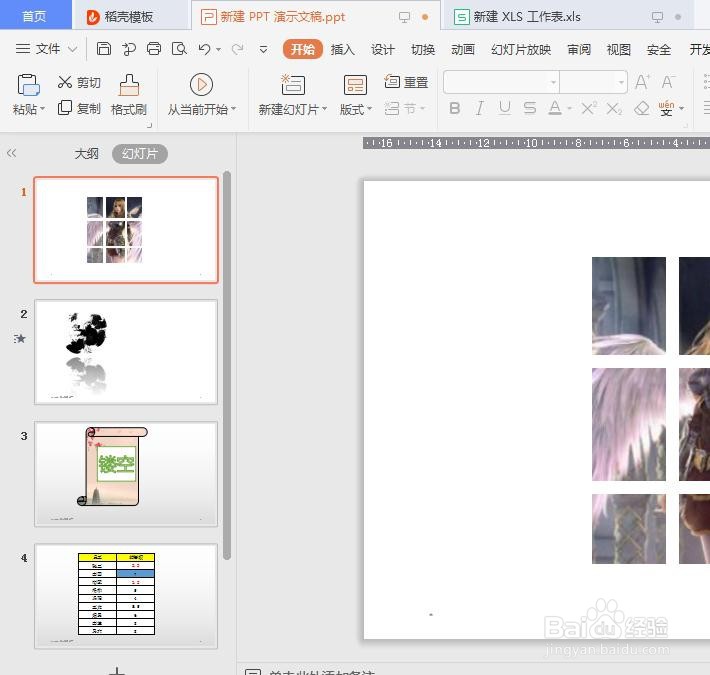Screen dimensions: 710x675
Task: Click the font color A button
Action: pos(555,109)
